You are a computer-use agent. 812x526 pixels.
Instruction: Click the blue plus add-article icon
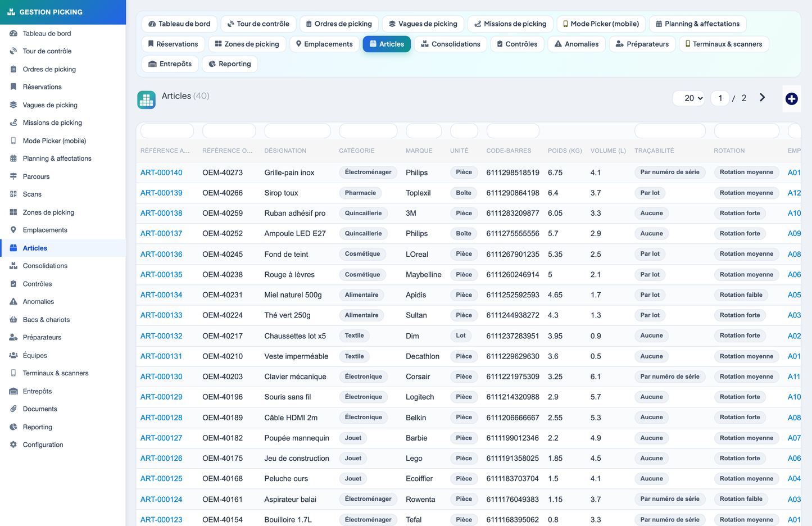pos(791,99)
